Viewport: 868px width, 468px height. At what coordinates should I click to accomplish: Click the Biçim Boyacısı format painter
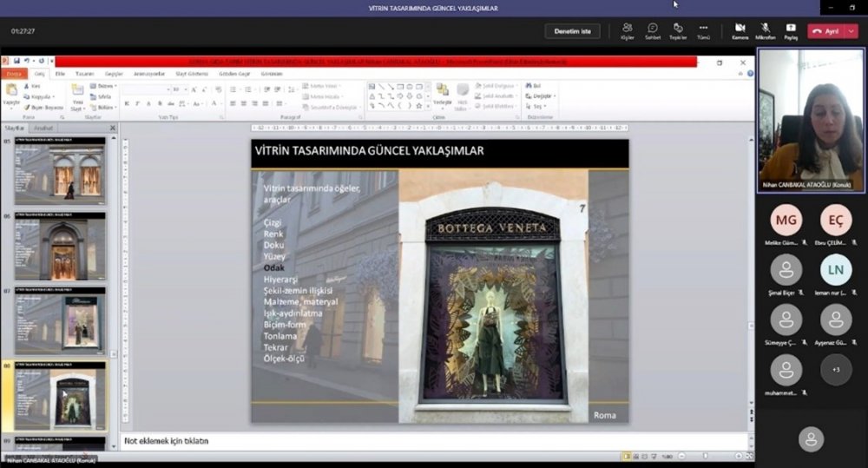(x=43, y=108)
